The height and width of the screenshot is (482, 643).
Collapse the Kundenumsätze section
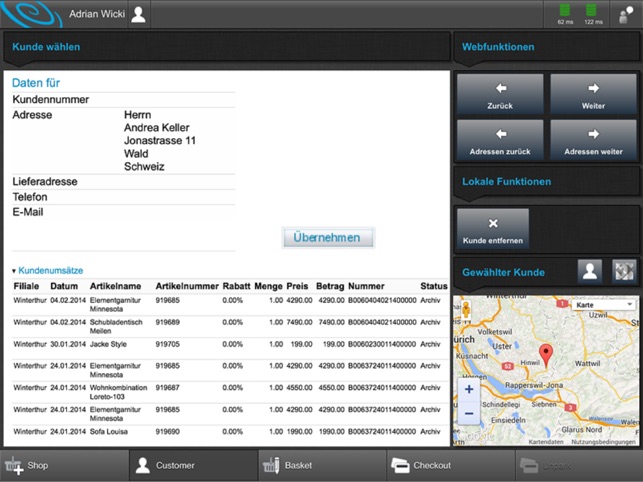pos(48,270)
